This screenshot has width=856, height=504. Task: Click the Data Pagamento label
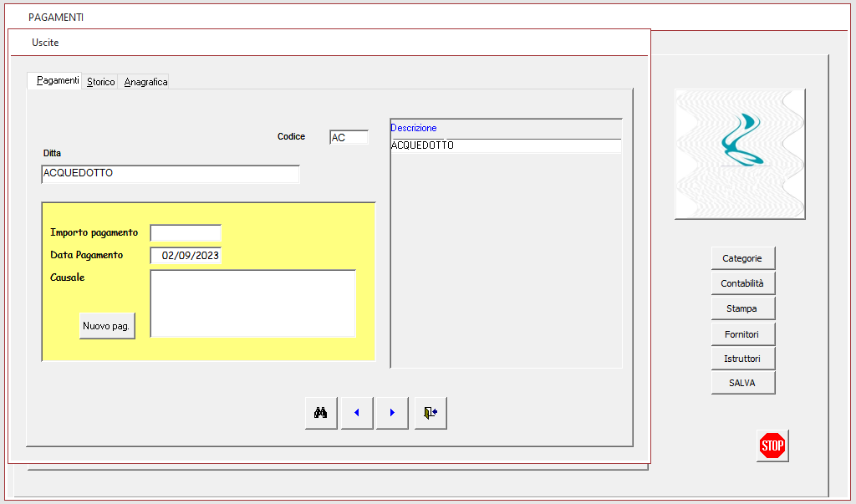(86, 255)
